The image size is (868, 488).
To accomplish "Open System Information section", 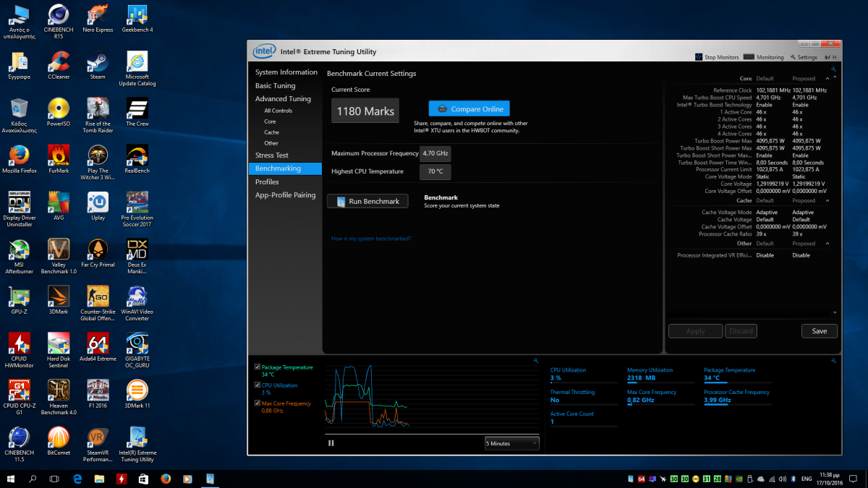I will click(x=286, y=72).
